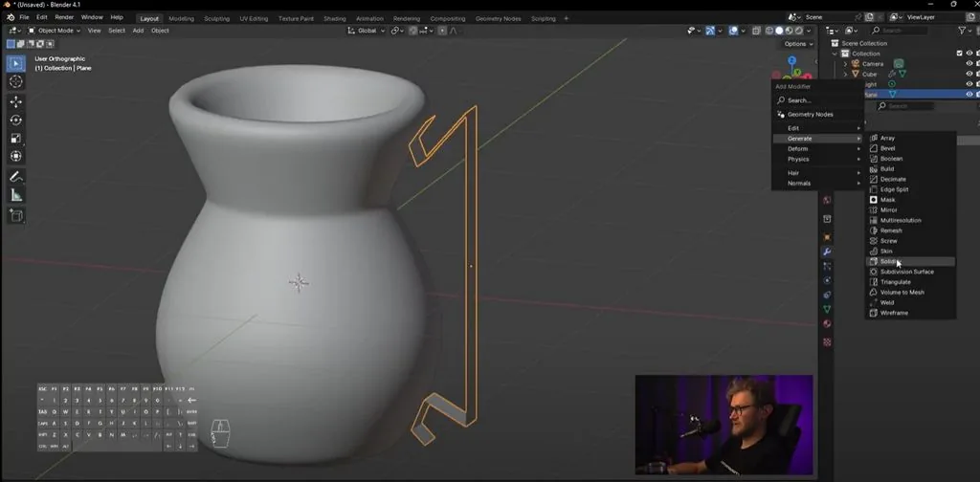
Task: Activate the Rotate tool
Action: 16,120
